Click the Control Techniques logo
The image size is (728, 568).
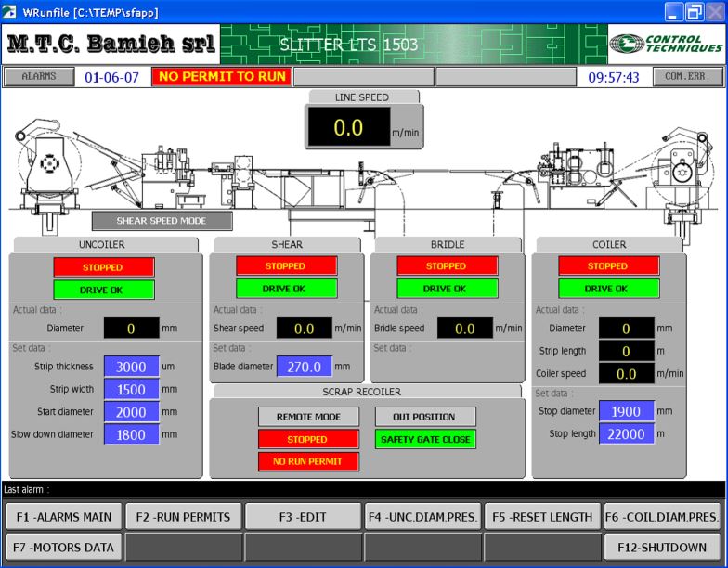pyautogui.click(x=666, y=45)
